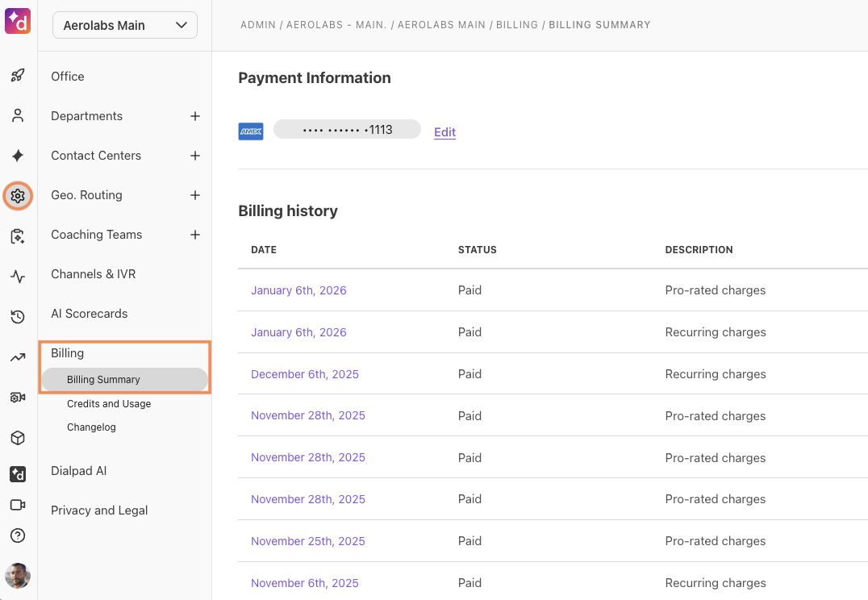Click the rocket icon in left rail
The image size is (868, 600).
pyautogui.click(x=18, y=76)
